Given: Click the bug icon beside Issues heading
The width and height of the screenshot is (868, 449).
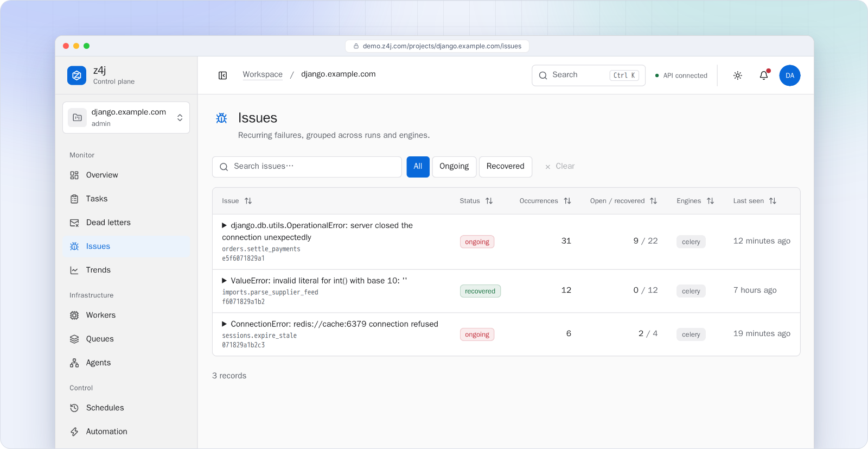Looking at the screenshot, I should (x=221, y=118).
